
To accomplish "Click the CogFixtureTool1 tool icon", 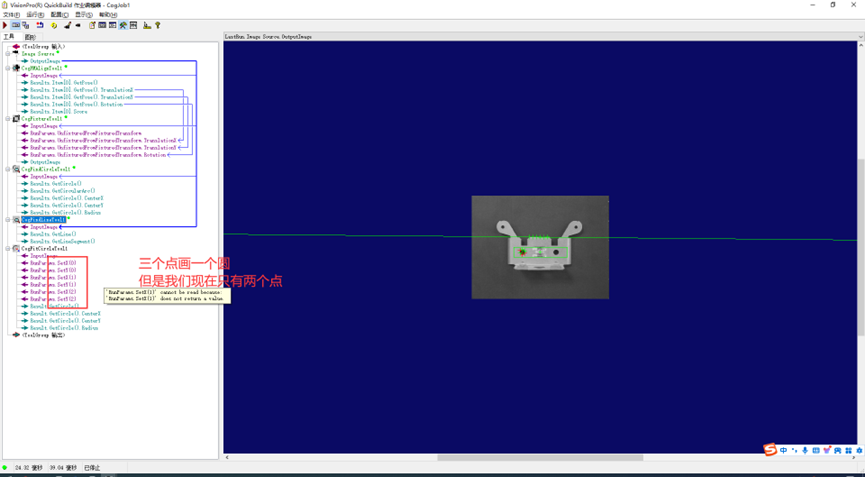I will pyautogui.click(x=16, y=119).
